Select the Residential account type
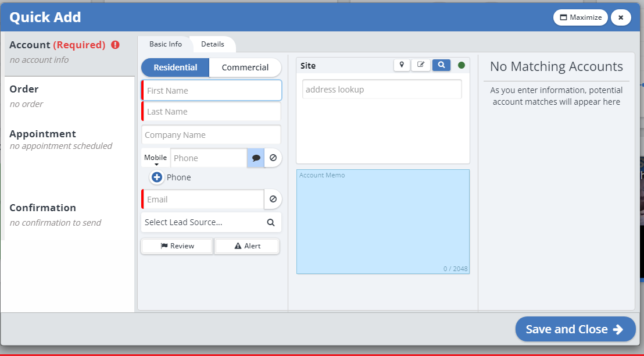Viewport: 644px width, 356px height. click(176, 67)
